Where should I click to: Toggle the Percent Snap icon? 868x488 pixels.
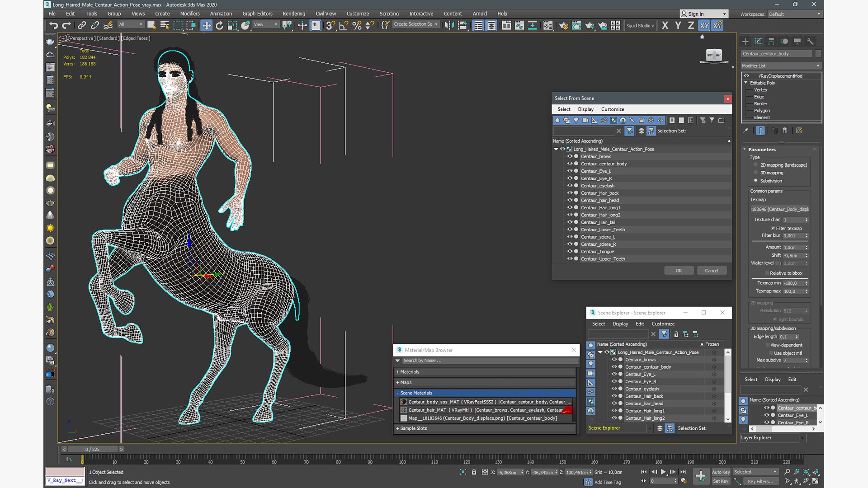pos(357,25)
